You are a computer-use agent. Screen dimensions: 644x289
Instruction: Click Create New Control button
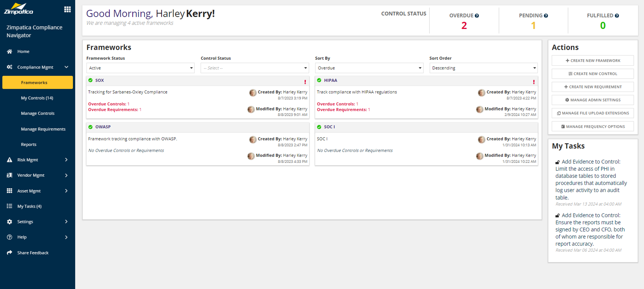pos(593,74)
